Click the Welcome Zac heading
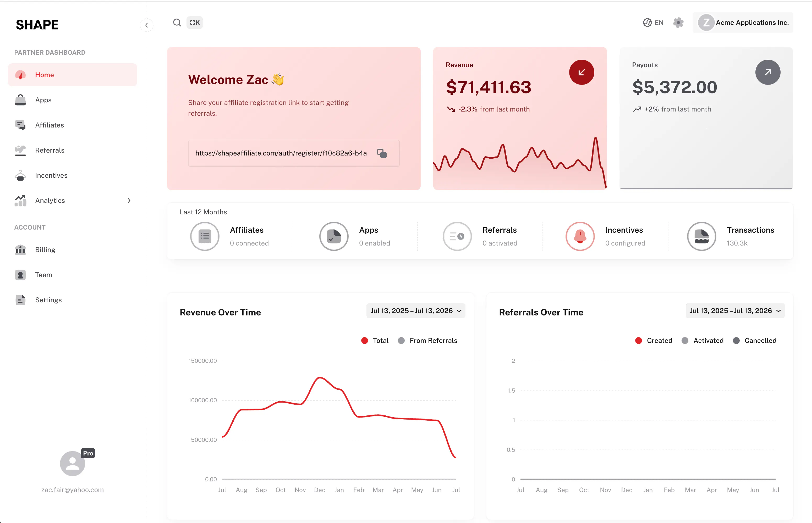The height and width of the screenshot is (523, 812). (x=236, y=80)
